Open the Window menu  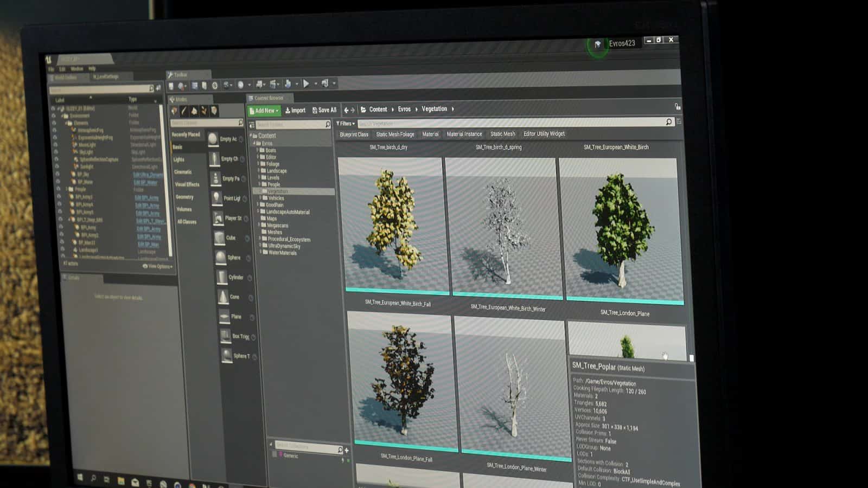click(76, 69)
